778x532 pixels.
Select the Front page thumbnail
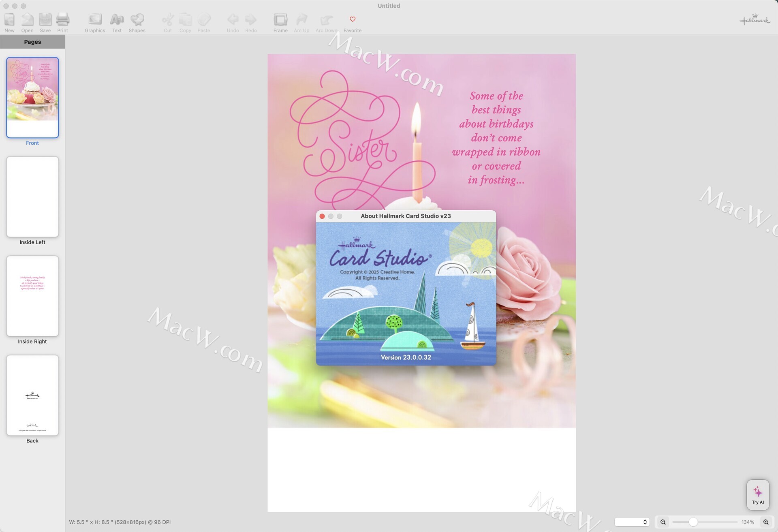32,97
